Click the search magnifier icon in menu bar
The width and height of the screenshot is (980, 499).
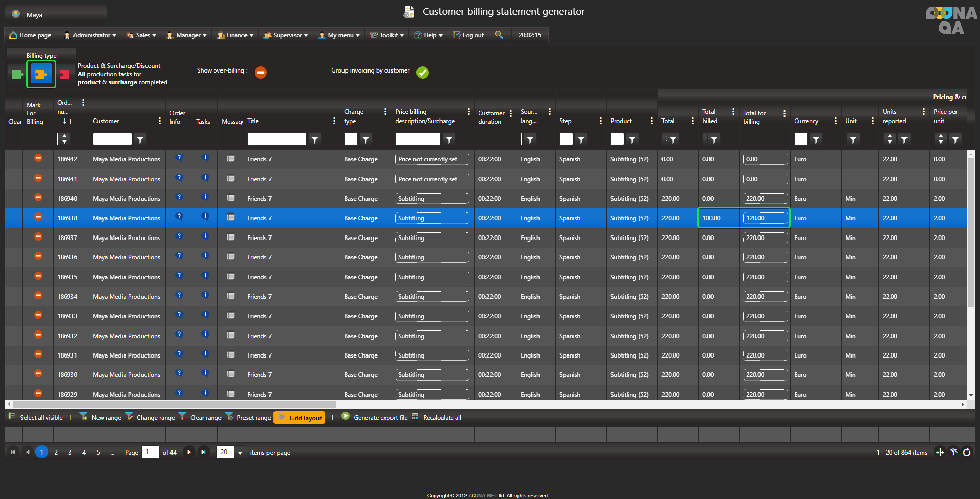(x=499, y=35)
